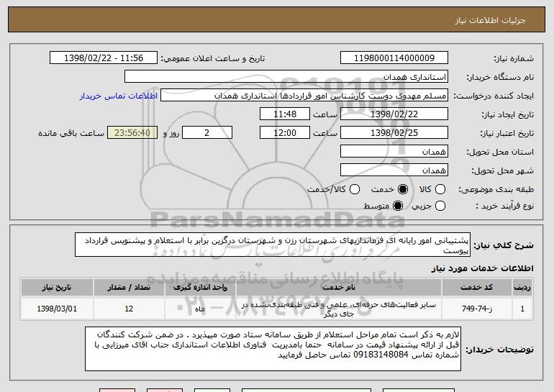This screenshot has width=554, height=392.
Task: Open the اطلاعات تماس خریدار link
Action: click(x=119, y=96)
